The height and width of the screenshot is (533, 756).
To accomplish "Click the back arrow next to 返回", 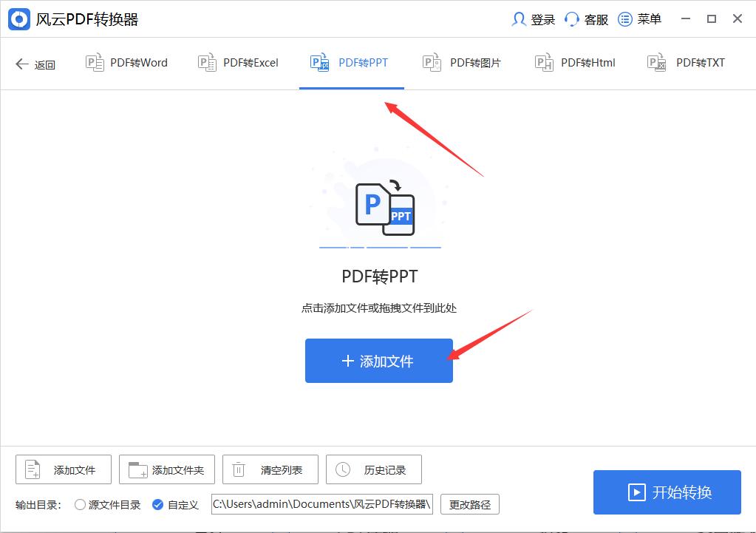I will point(21,64).
